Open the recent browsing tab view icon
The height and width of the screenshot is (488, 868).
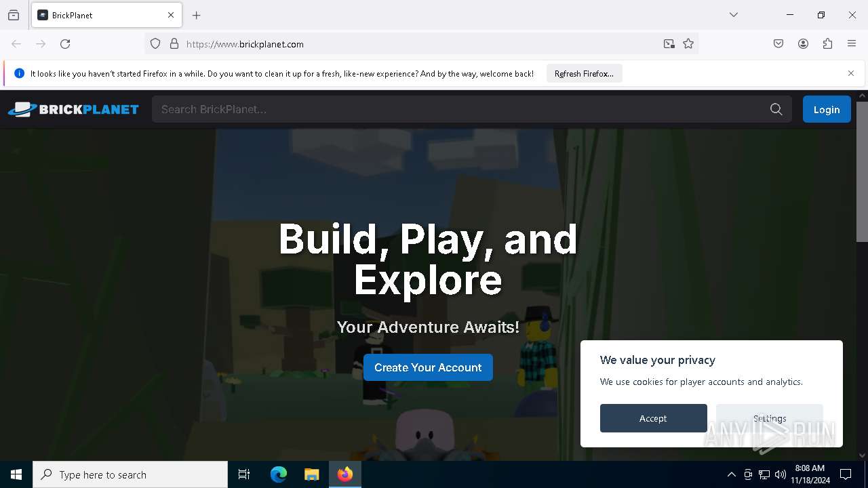pyautogui.click(x=14, y=15)
